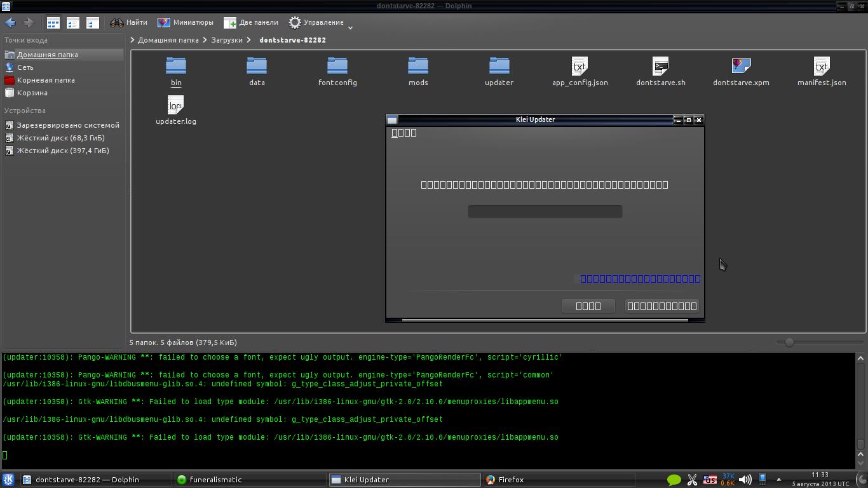Switch to Firefox in the taskbar
Viewport: 868px width, 488px height.
pyautogui.click(x=511, y=480)
